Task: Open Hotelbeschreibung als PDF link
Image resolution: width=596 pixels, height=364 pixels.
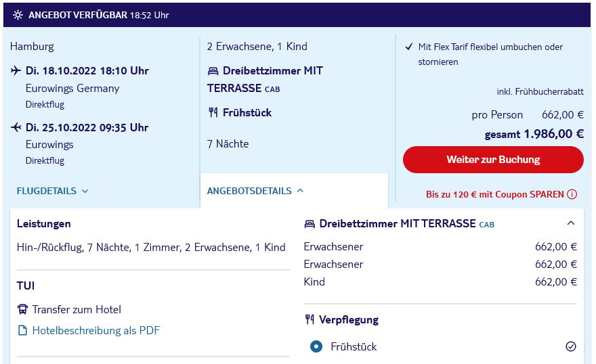Action: pos(95,331)
